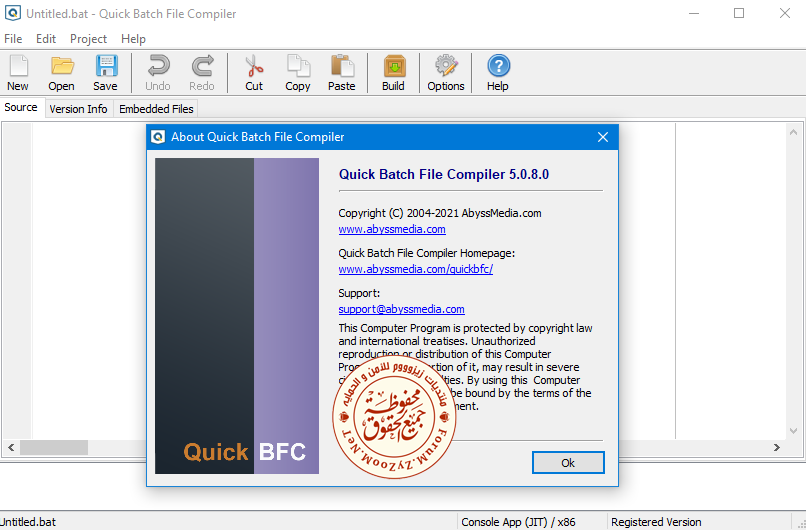Open the File menu
Viewport: 806px width, 530px height.
click(x=13, y=39)
